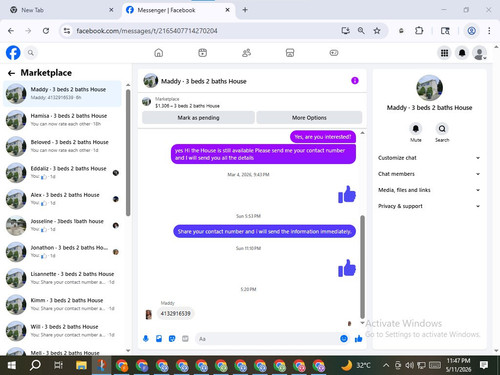This screenshot has width=500, height=375.
Task: Open Eddaliz - 3 beds 2 baths House chat
Action: (63, 172)
